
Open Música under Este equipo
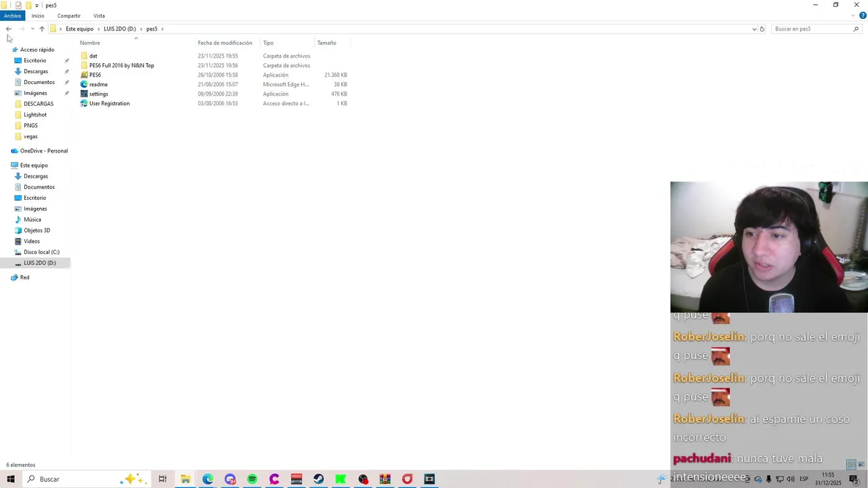(x=32, y=220)
